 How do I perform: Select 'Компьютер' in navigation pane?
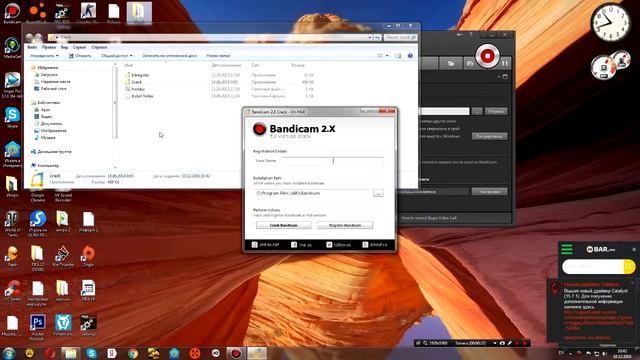[48, 165]
